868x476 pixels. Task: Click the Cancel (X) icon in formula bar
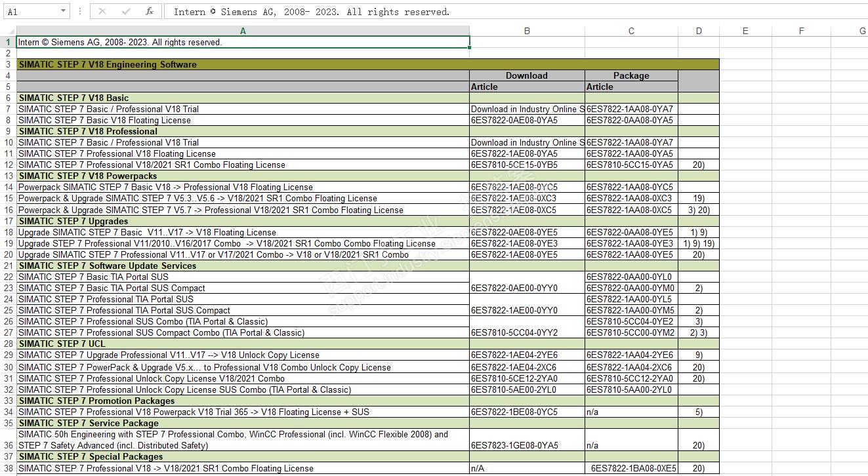tap(102, 11)
